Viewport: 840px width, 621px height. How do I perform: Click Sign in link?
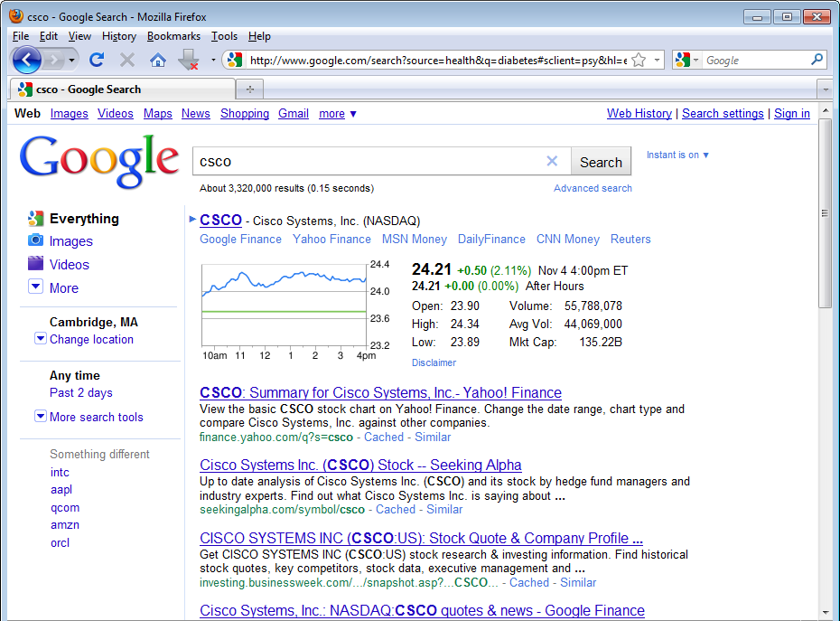[792, 114]
